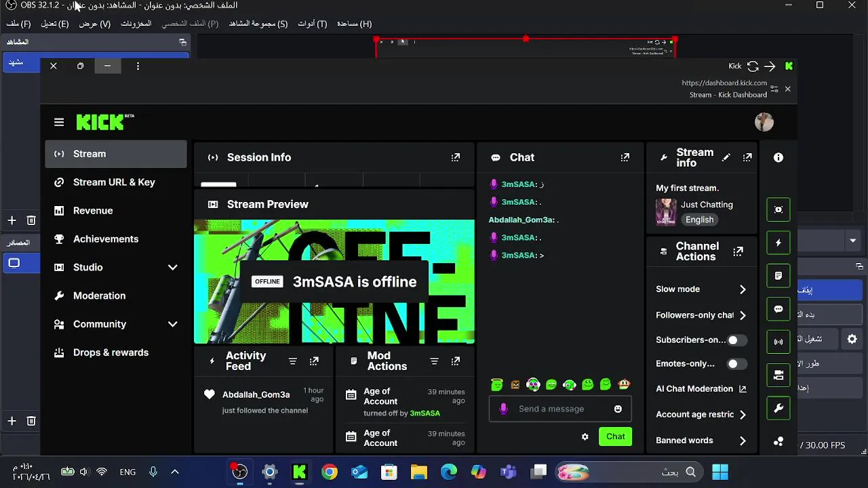
Task: Expand Account age restriction settings
Action: (743, 414)
